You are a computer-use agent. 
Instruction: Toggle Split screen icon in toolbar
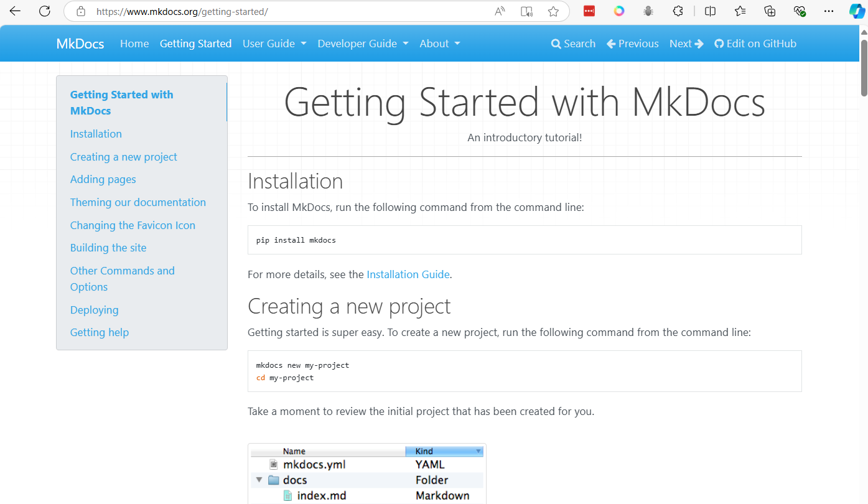pyautogui.click(x=710, y=11)
